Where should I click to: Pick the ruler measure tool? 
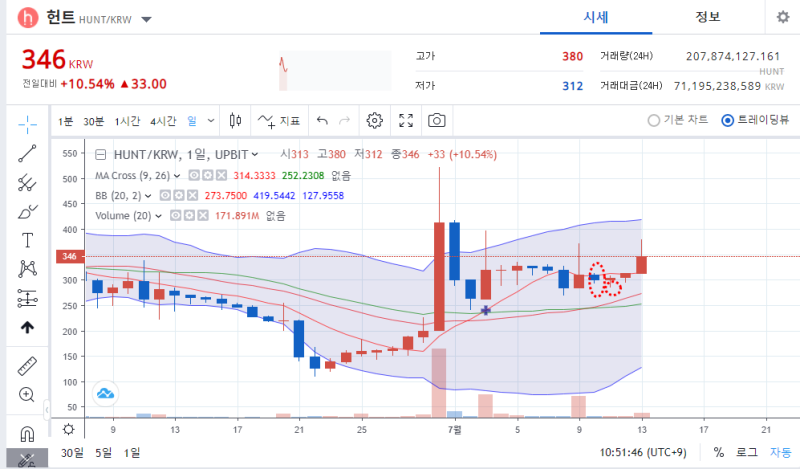click(x=28, y=366)
